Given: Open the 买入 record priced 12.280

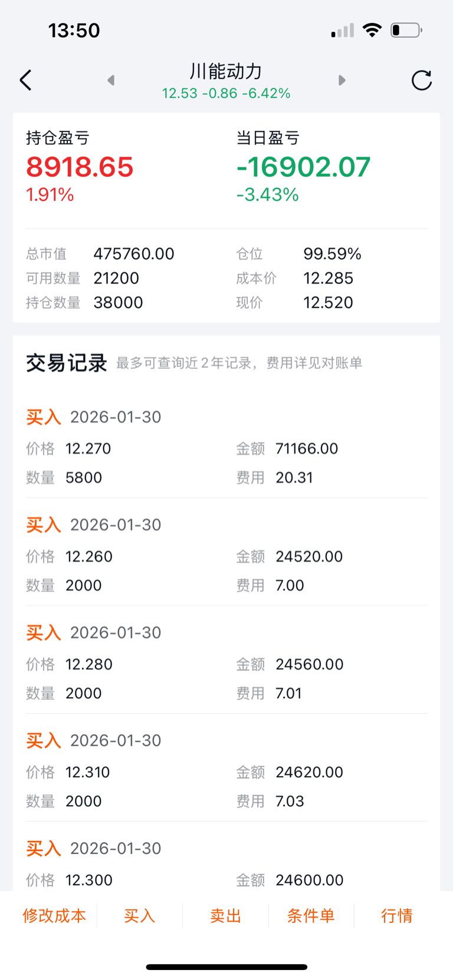Looking at the screenshot, I should 226,664.
